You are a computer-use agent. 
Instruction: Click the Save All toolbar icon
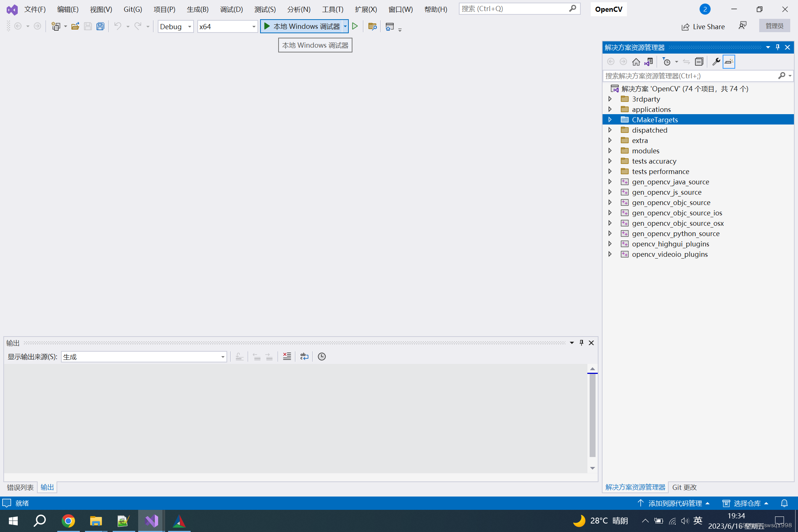100,26
